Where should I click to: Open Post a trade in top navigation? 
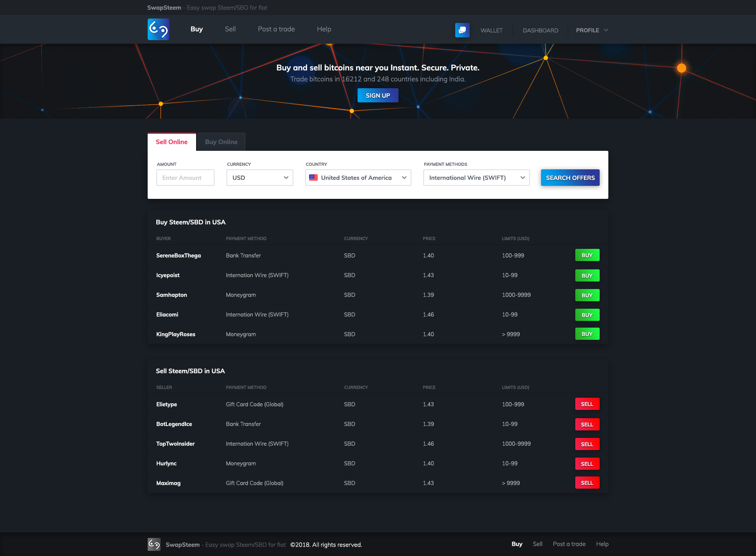pyautogui.click(x=276, y=29)
